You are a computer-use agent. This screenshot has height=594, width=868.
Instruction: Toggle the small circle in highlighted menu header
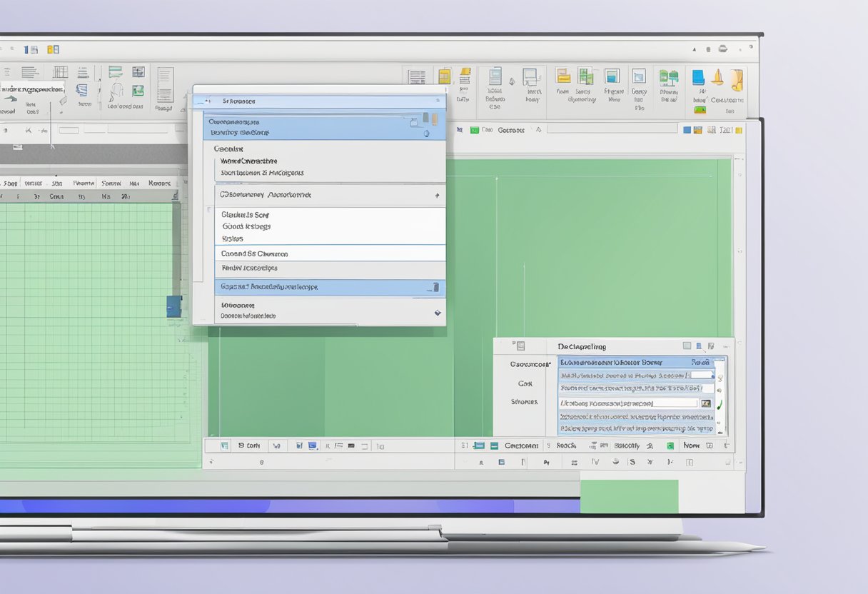pyautogui.click(x=426, y=134)
